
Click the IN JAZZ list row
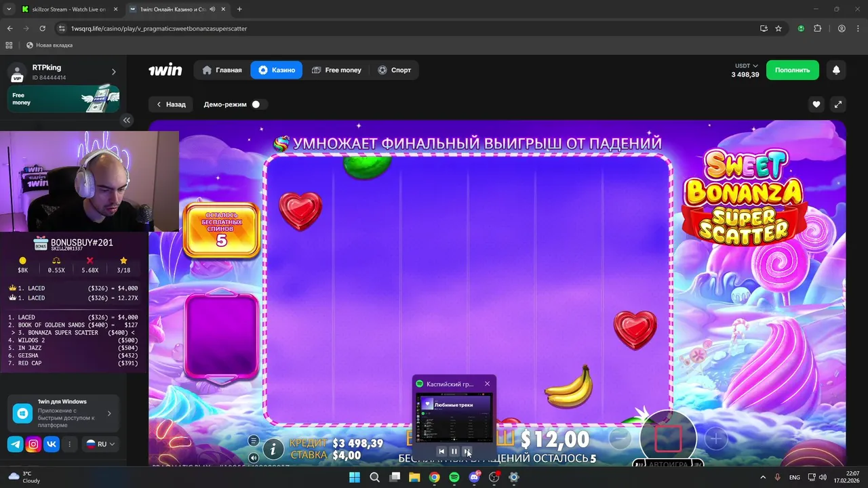(73, 348)
